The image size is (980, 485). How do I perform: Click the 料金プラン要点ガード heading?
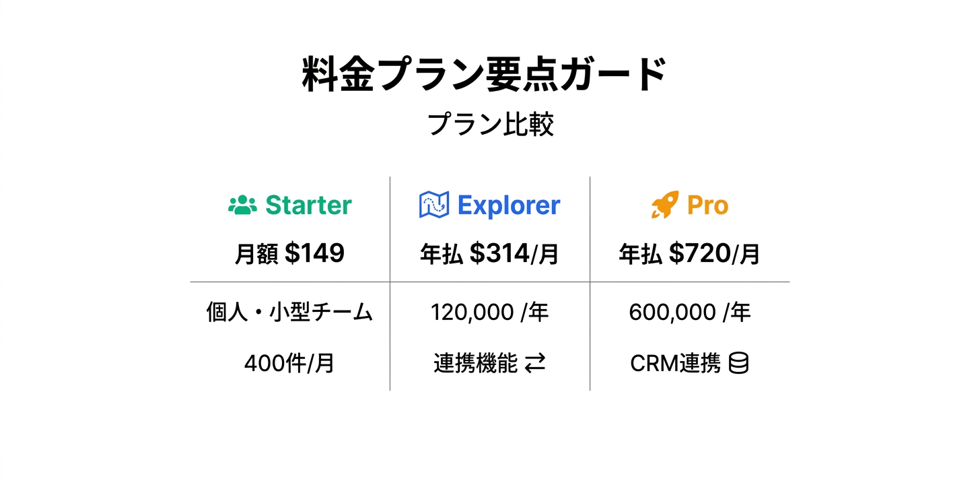coord(485,75)
